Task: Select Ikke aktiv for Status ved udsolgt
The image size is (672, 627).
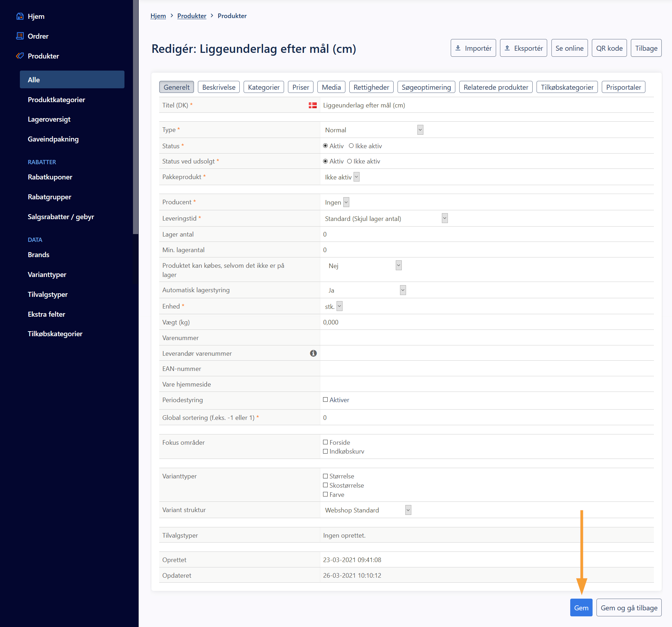Action: tap(349, 161)
